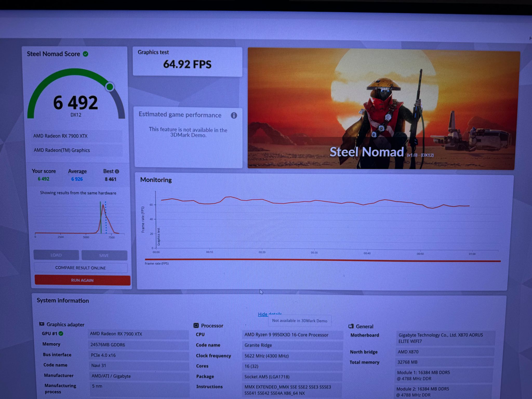Click the frame rate line in Monitoring graph
532x399 pixels.
(x=315, y=202)
